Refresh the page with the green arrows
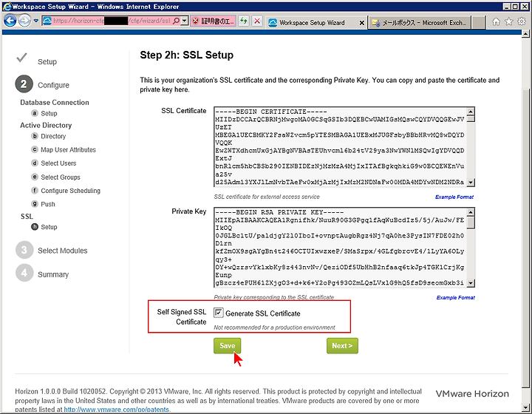The image size is (532, 414). click(x=244, y=21)
